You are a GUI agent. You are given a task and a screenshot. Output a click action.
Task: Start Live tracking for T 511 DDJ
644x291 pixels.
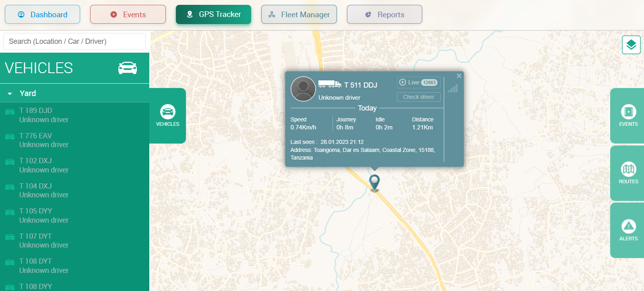418,82
